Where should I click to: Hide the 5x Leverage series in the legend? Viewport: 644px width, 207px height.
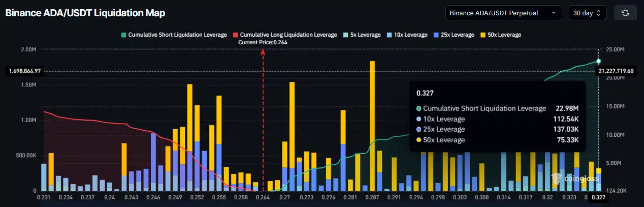363,35
